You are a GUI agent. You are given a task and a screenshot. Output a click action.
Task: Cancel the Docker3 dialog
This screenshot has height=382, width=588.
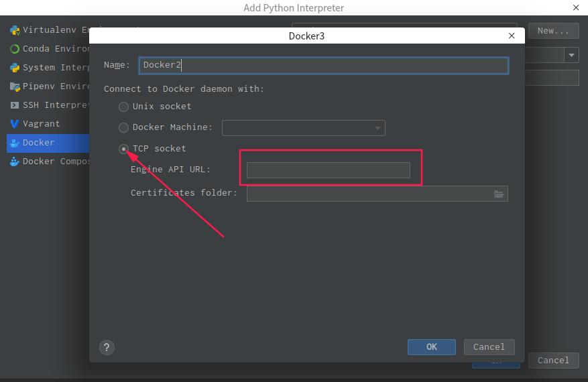click(x=489, y=347)
